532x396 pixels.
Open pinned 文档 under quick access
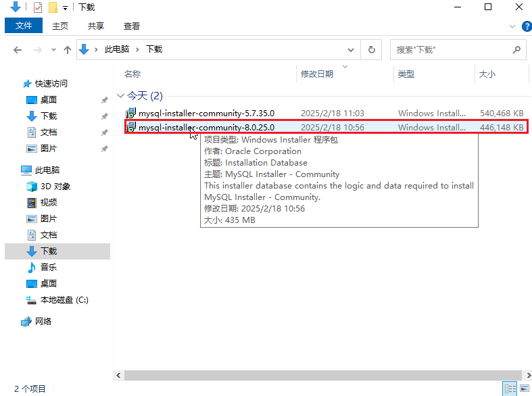[x=49, y=132]
